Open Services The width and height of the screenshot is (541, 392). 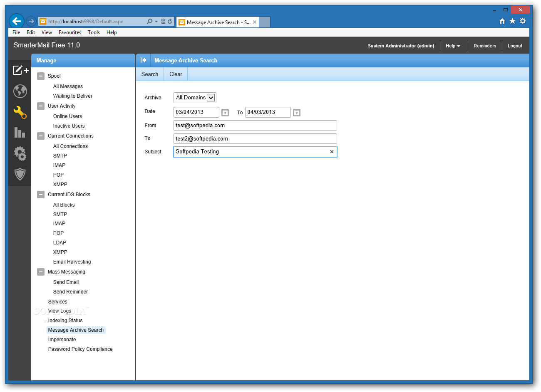click(x=57, y=302)
